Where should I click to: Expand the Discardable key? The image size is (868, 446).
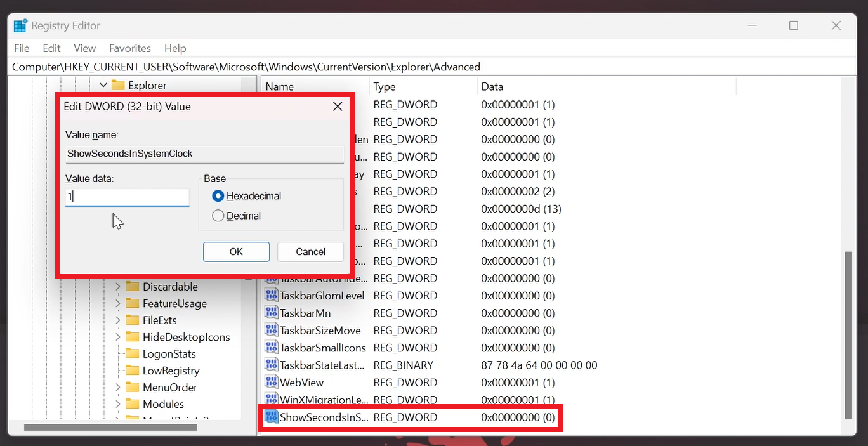(118, 287)
